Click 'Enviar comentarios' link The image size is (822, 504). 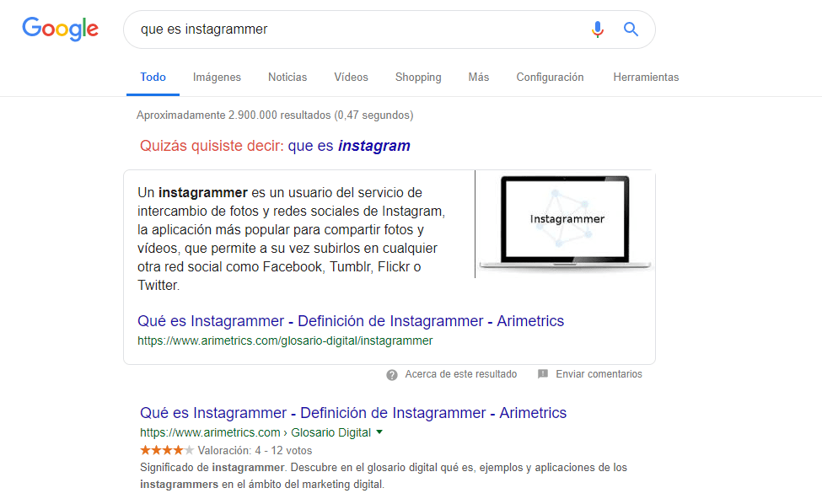pos(599,374)
